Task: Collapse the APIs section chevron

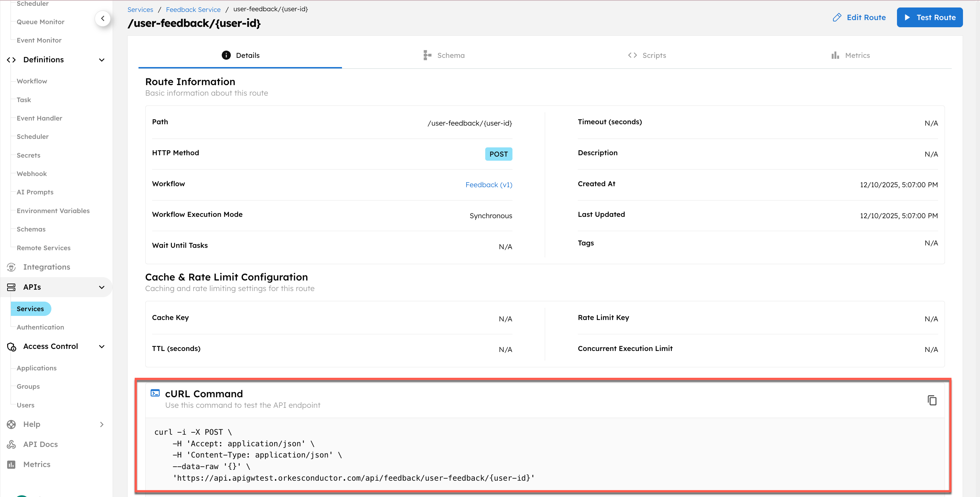Action: point(102,287)
